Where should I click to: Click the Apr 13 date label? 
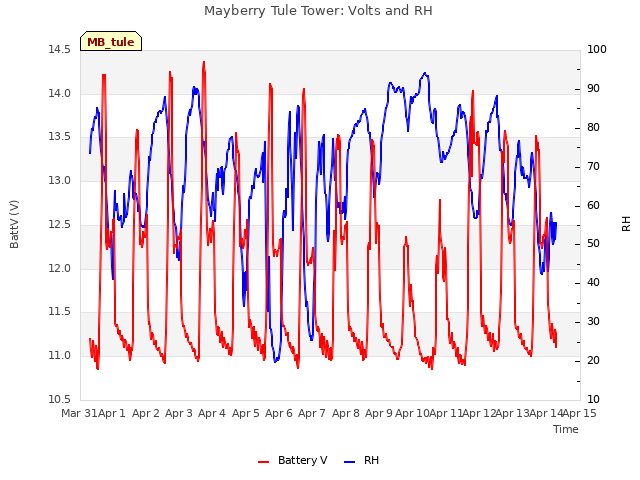pyautogui.click(x=512, y=413)
